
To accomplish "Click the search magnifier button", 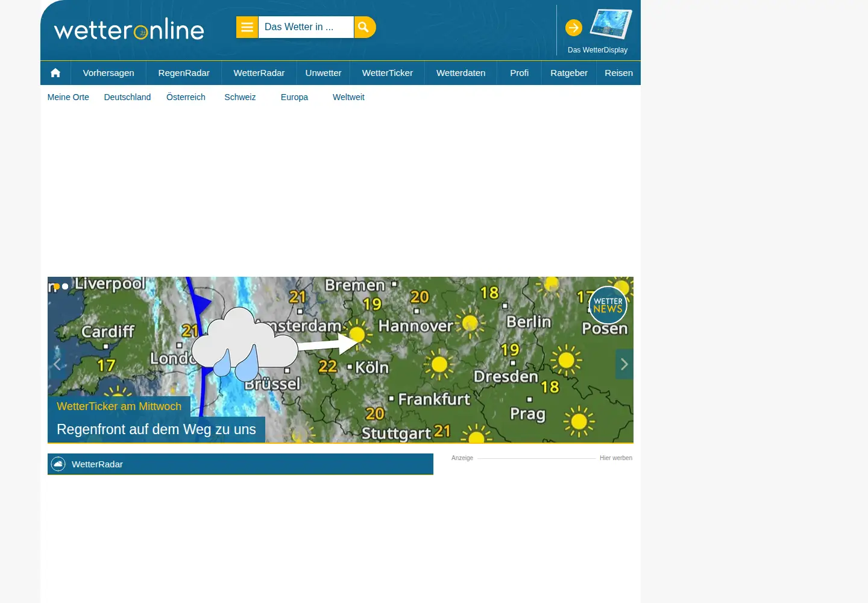I will coord(364,27).
